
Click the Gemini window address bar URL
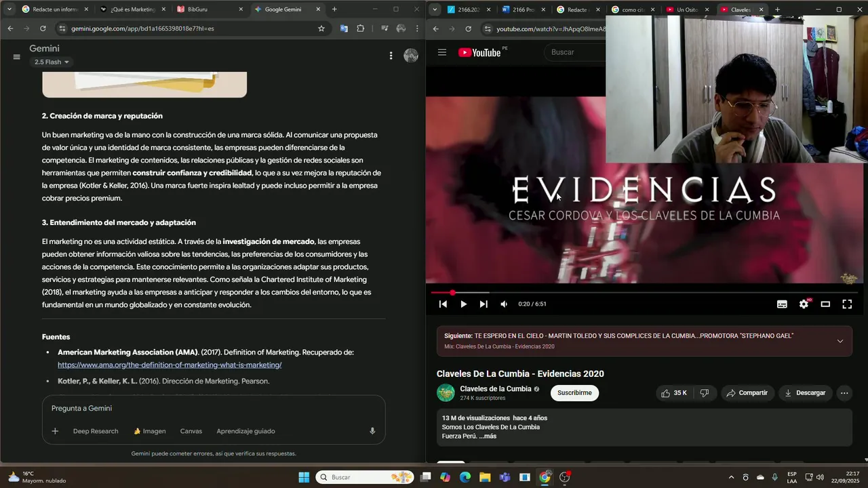[x=142, y=28]
